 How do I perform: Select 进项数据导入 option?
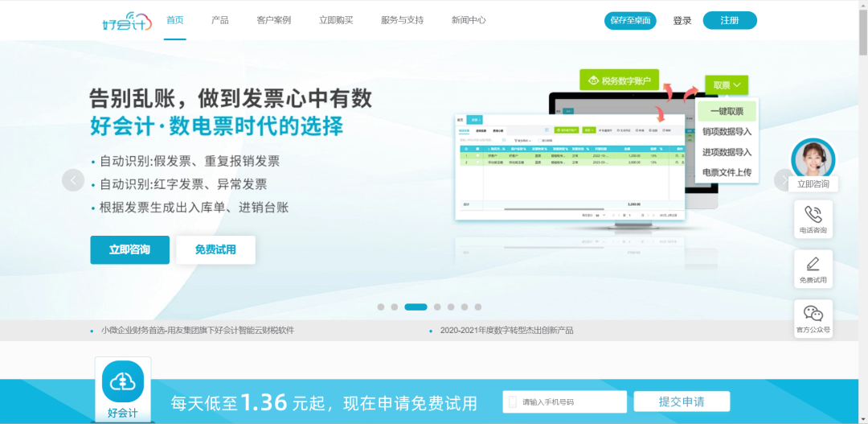(727, 152)
